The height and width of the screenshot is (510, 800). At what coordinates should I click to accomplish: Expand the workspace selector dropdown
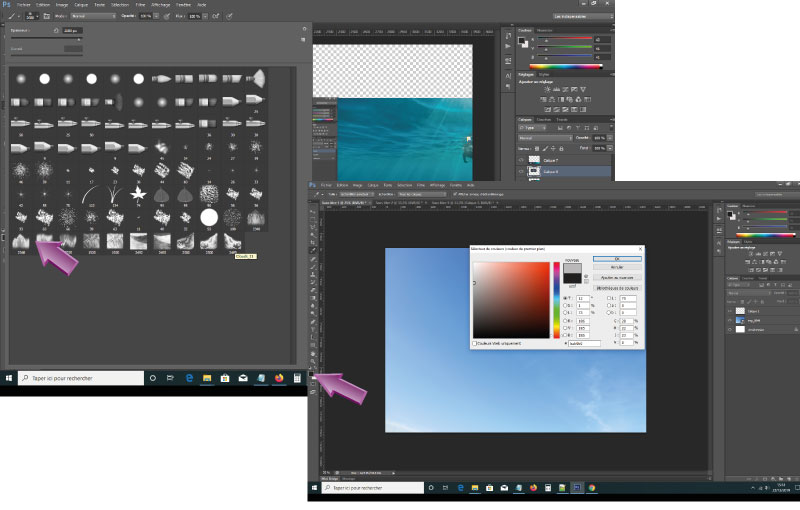tap(582, 17)
